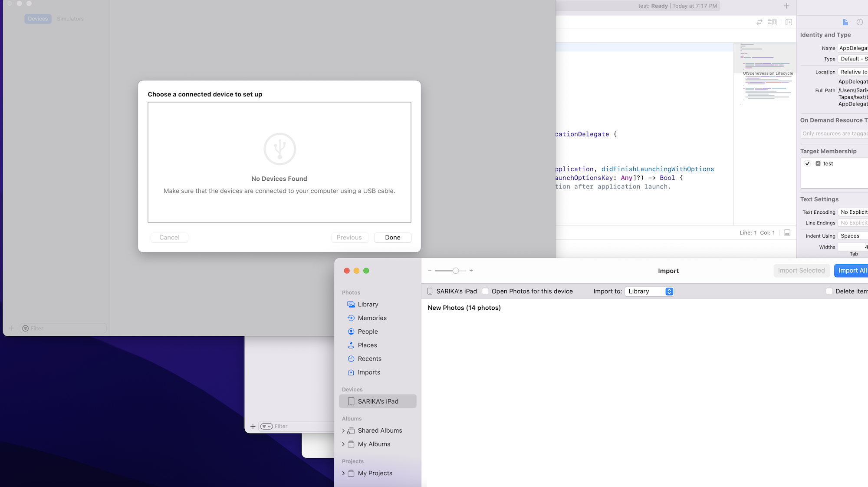Click the Done button
This screenshot has width=868, height=487.
pyautogui.click(x=392, y=238)
